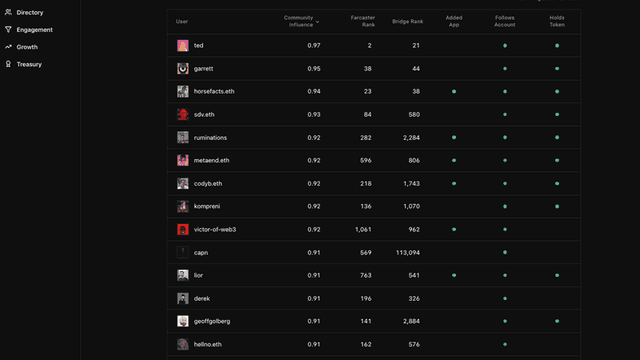This screenshot has height=360, width=640.
Task: Open the sdv.eth user link
Action: [x=204, y=114]
